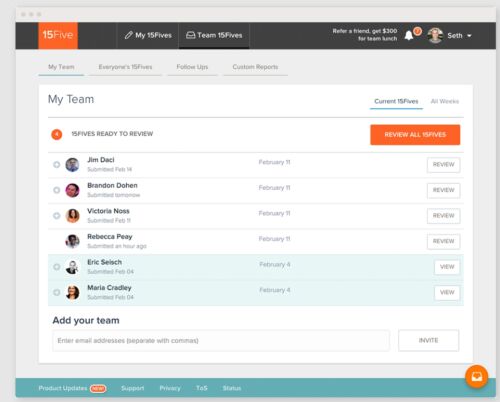
Task: Click Jim Daci's profile picture
Action: 72,165
